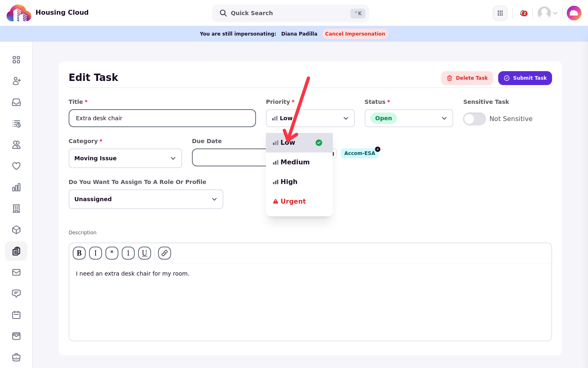This screenshot has width=588, height=368.
Task: Click the add-user icon in sidebar
Action: tap(16, 81)
